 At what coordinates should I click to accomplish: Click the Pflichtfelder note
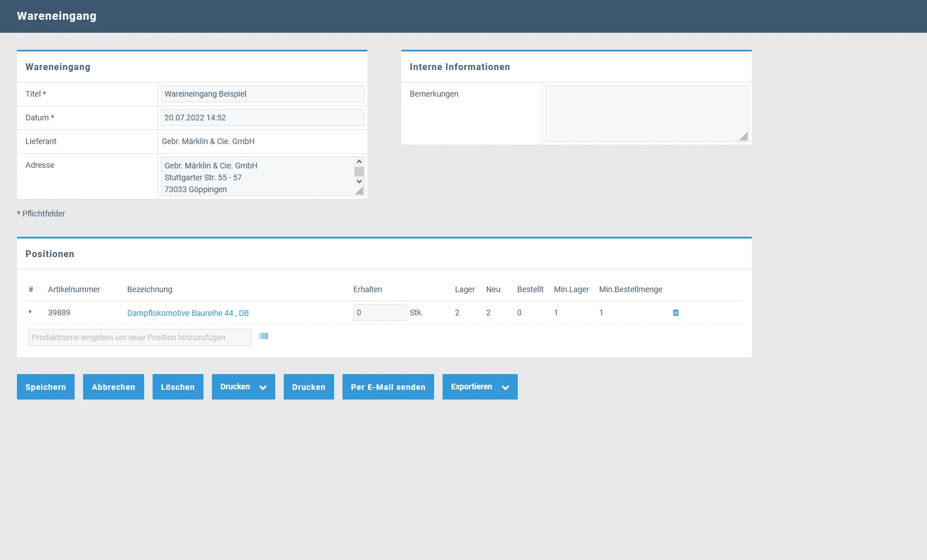tap(41, 214)
